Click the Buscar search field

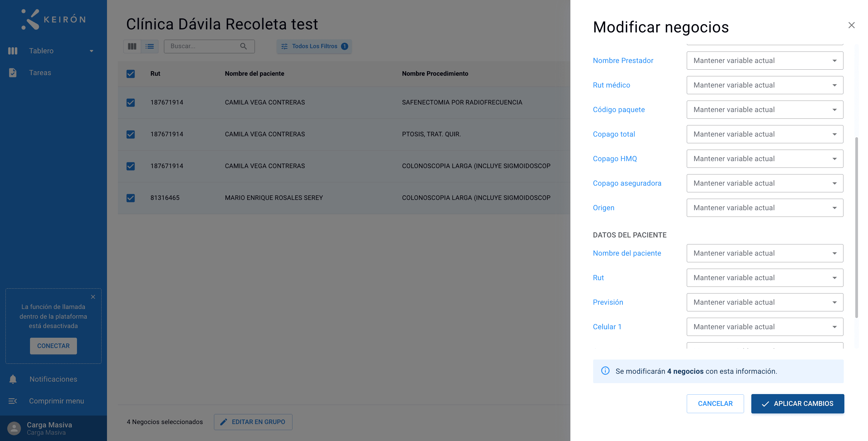tap(209, 46)
